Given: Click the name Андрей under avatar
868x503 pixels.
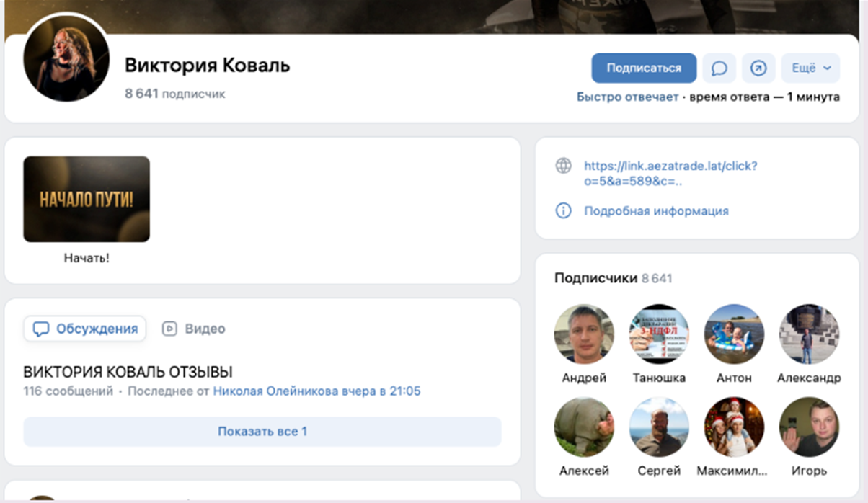Looking at the screenshot, I should [x=584, y=378].
